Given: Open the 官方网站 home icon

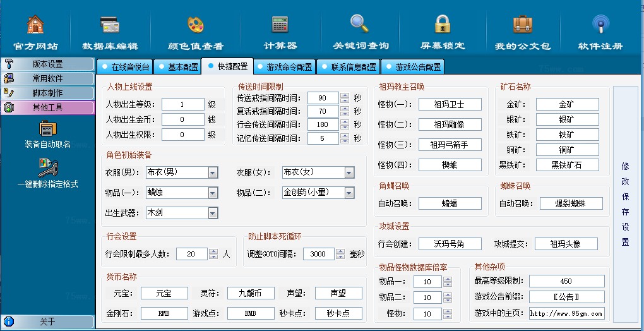Looking at the screenshot, I should tap(35, 25).
